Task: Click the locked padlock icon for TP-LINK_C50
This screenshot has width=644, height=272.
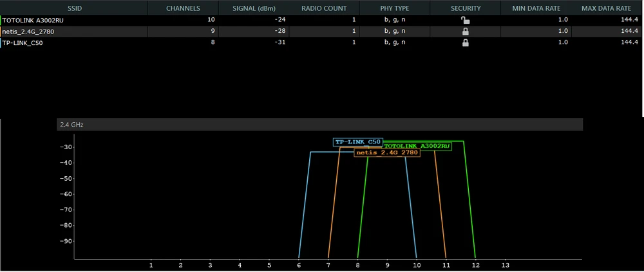Action: tap(465, 43)
